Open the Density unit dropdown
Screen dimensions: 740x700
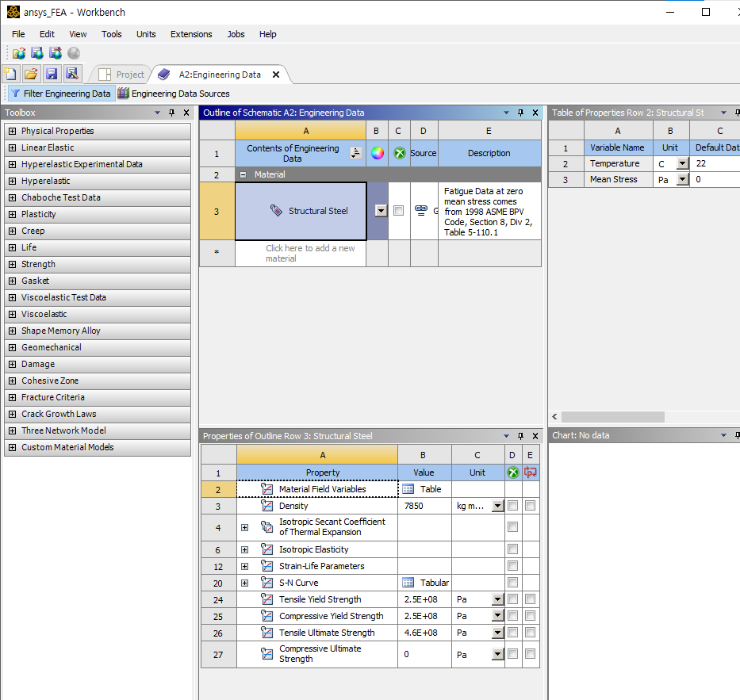click(498, 506)
